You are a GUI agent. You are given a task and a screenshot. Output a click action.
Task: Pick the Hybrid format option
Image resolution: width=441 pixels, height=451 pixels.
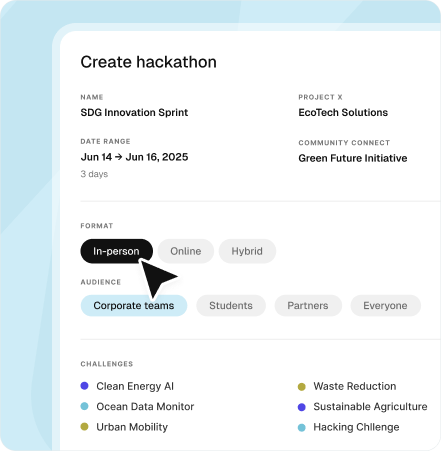click(247, 251)
